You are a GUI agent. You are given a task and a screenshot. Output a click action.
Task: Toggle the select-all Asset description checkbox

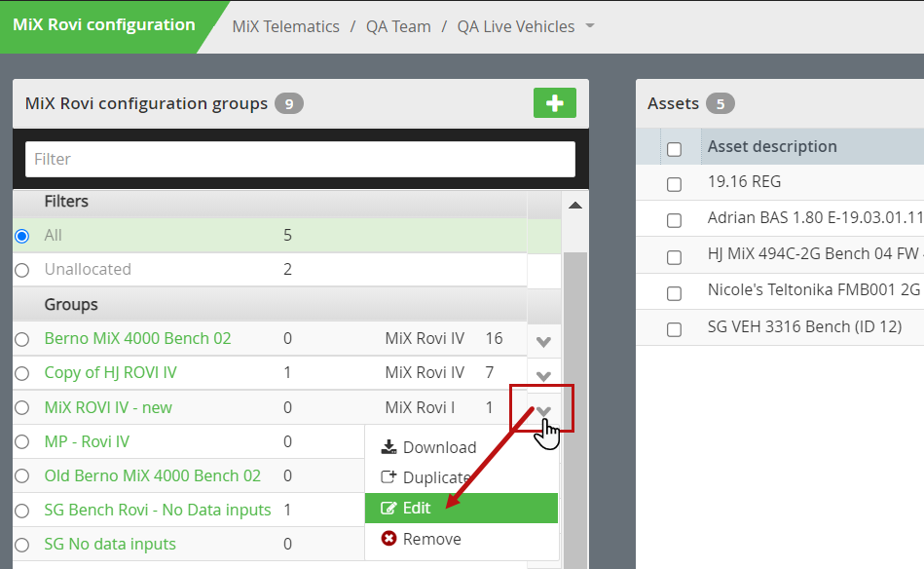click(x=674, y=149)
